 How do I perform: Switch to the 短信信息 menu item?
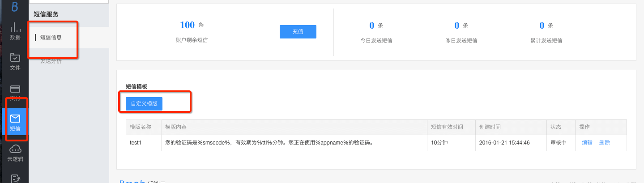(51, 38)
